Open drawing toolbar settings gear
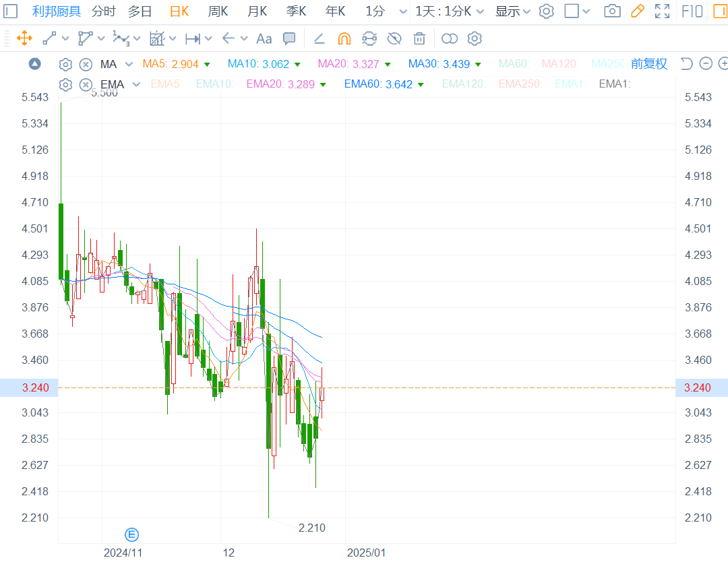The width and height of the screenshot is (728, 562). pos(475,38)
